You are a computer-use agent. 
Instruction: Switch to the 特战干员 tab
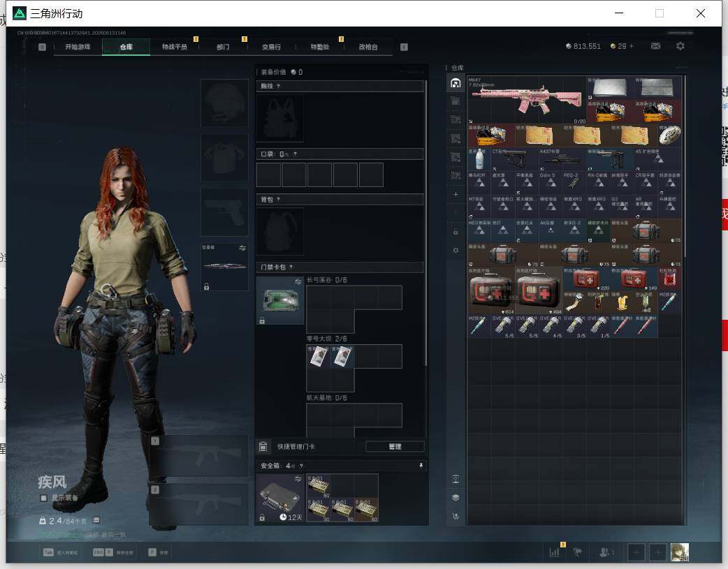pyautogui.click(x=175, y=47)
